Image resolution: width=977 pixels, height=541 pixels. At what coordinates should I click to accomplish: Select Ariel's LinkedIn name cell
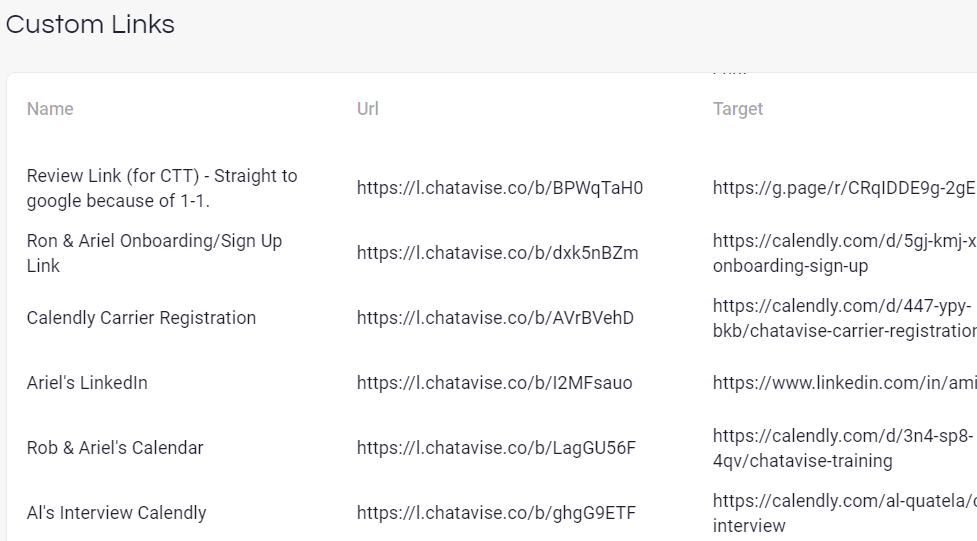tap(87, 383)
